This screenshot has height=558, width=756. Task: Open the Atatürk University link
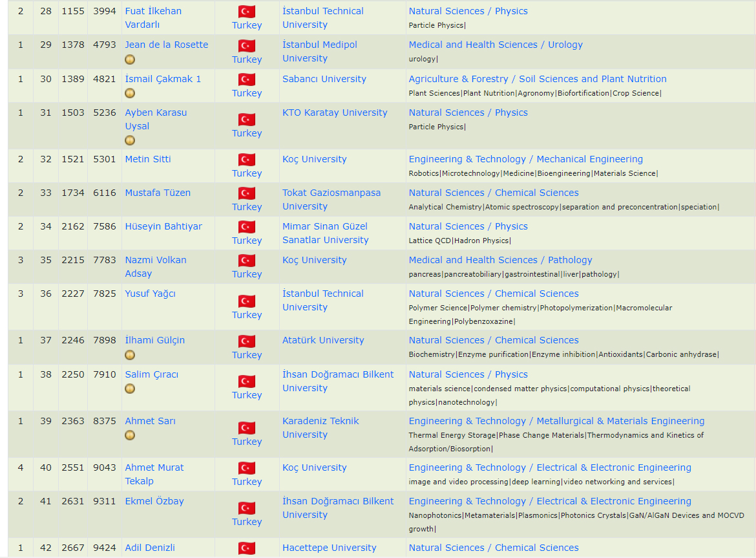point(323,341)
